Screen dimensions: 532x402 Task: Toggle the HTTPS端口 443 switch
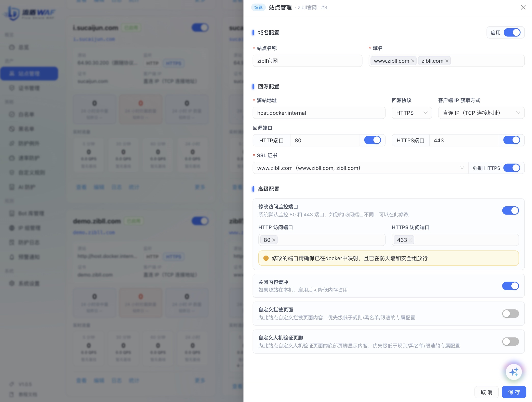(x=512, y=140)
